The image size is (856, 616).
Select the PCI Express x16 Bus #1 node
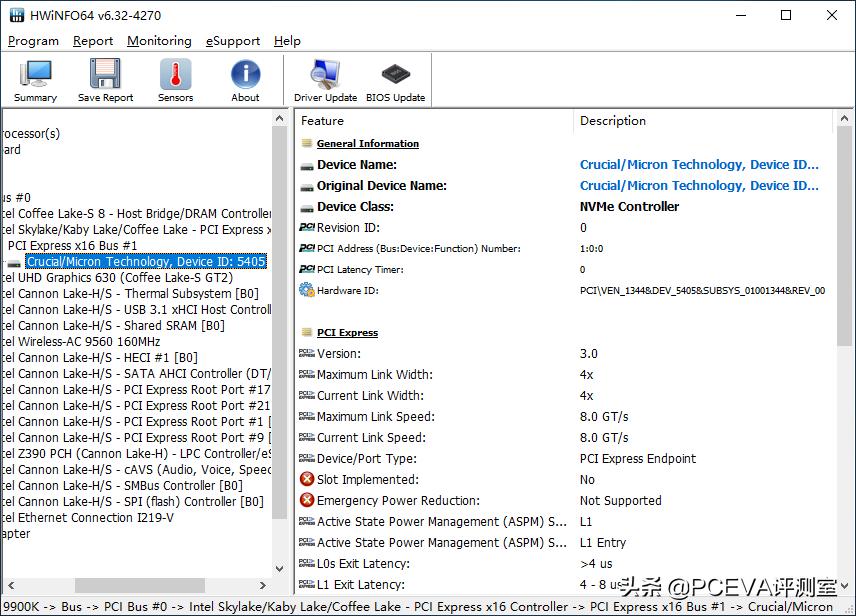point(72,246)
